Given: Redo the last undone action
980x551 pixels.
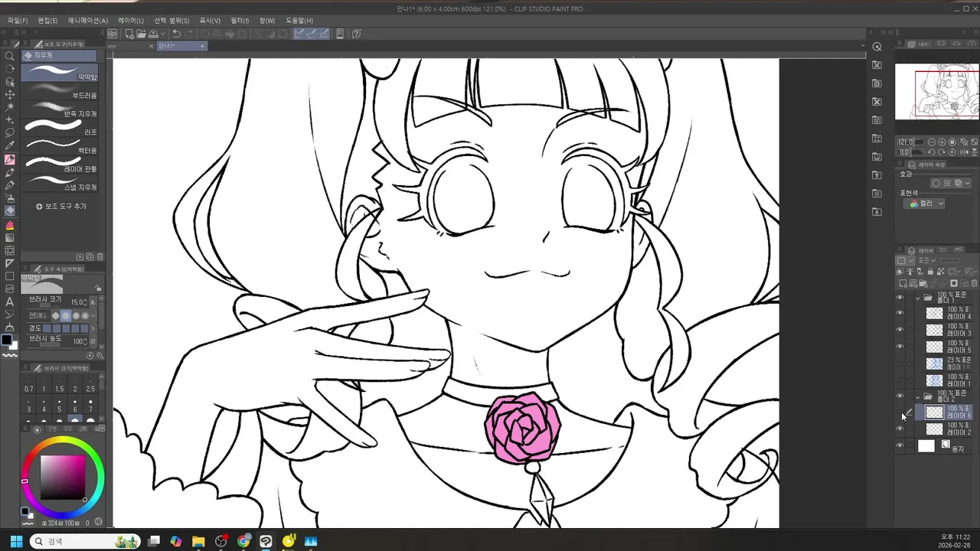Looking at the screenshot, I should pyautogui.click(x=189, y=34).
